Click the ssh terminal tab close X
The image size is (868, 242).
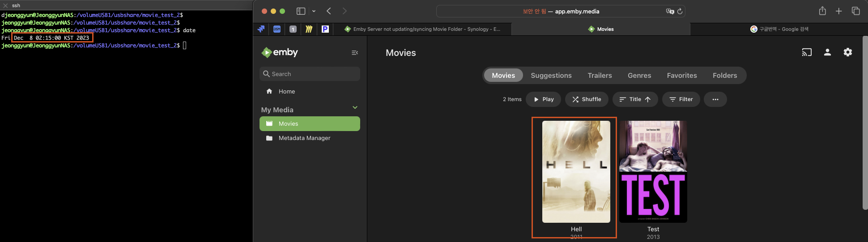(x=5, y=5)
